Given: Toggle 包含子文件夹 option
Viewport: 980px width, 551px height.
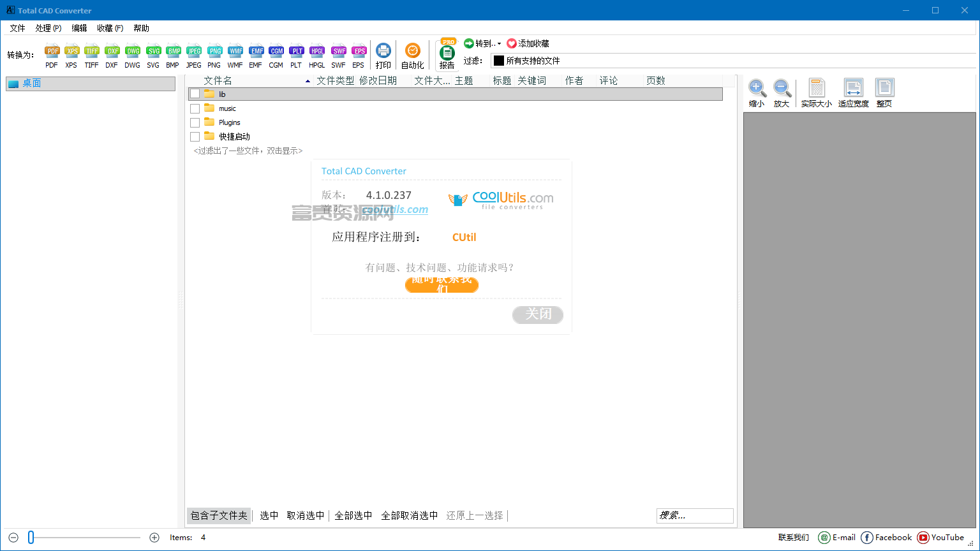Looking at the screenshot, I should [x=219, y=515].
